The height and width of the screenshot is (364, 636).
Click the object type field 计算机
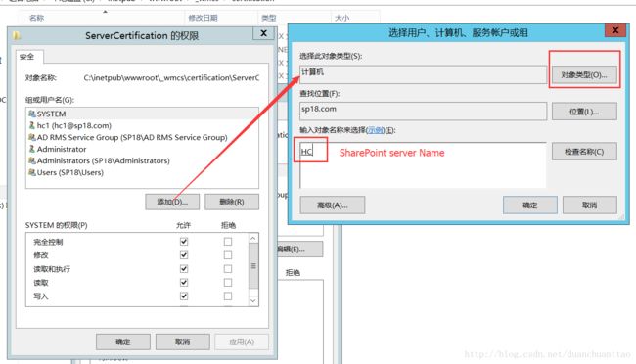click(x=423, y=74)
